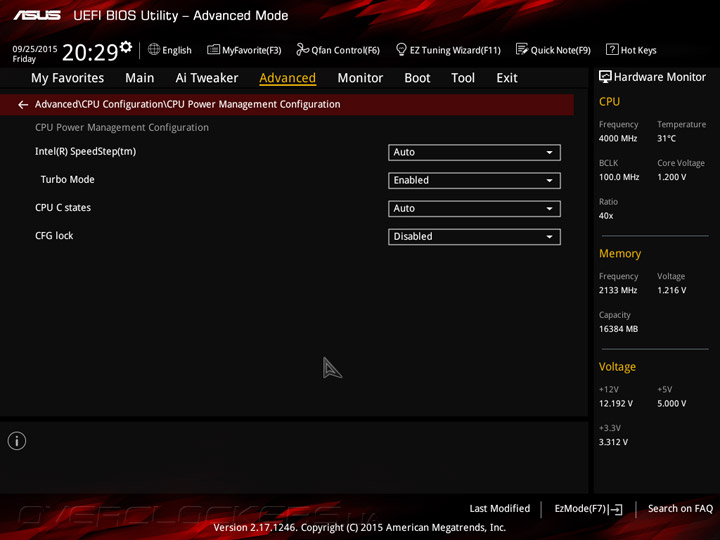Click the Qfan Control fan icon
The width and height of the screenshot is (720, 540).
tap(302, 49)
